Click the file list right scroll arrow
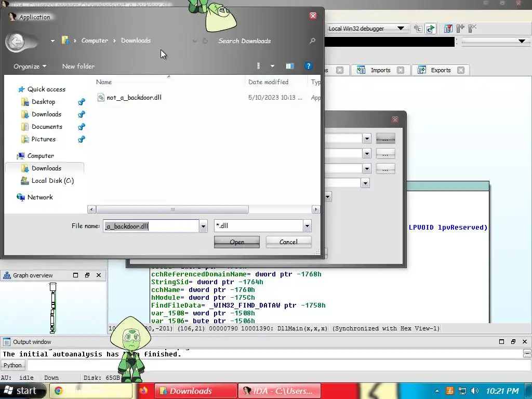 pyautogui.click(x=315, y=209)
